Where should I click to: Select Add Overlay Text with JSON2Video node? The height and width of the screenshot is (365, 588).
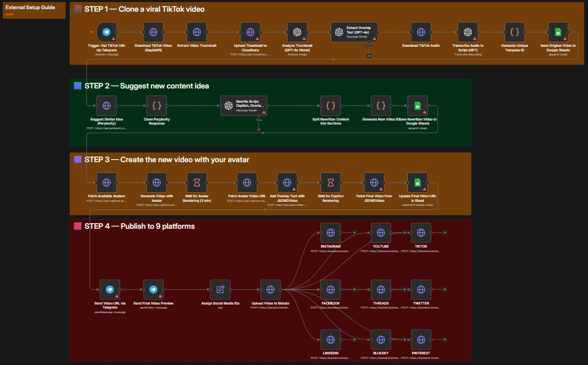pos(287,182)
